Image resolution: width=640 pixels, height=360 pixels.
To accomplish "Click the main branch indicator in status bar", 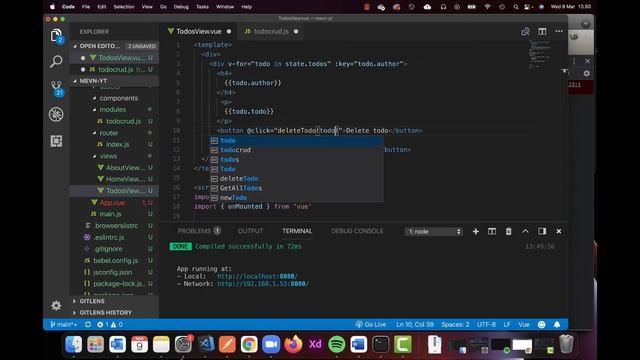I will click(63, 324).
